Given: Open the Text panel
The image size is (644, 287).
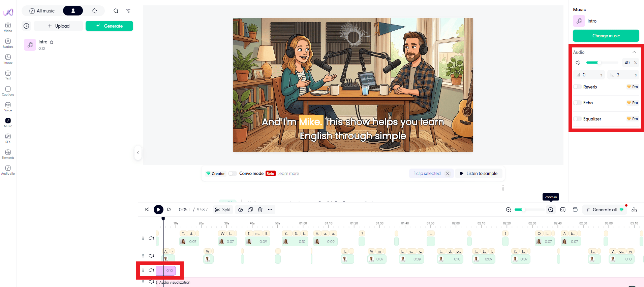Looking at the screenshot, I should click(x=8, y=75).
